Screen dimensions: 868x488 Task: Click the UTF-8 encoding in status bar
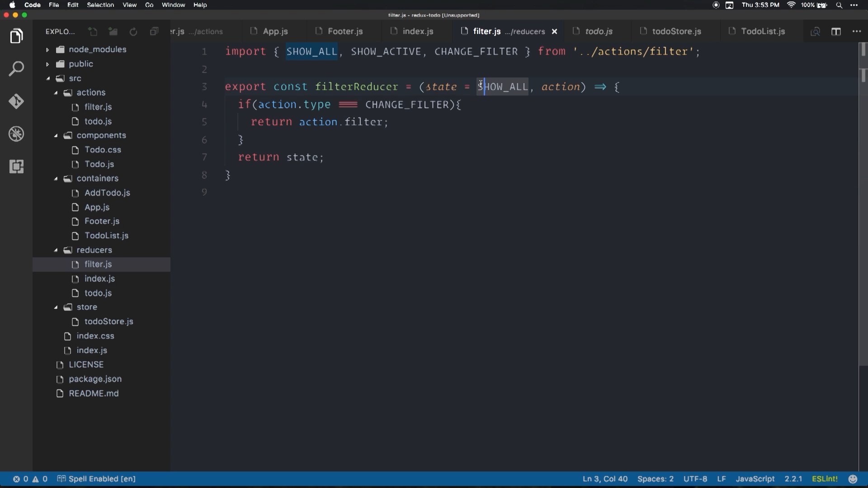click(x=693, y=479)
